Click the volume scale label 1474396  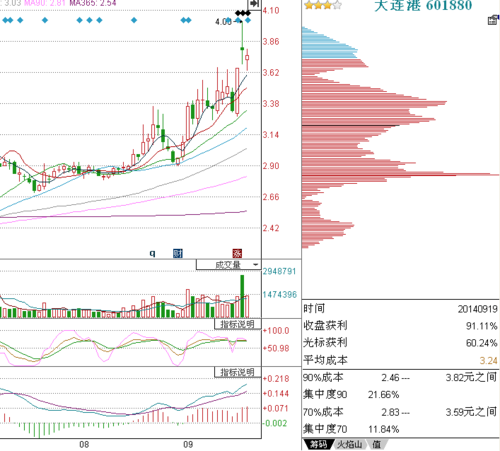coord(279,295)
